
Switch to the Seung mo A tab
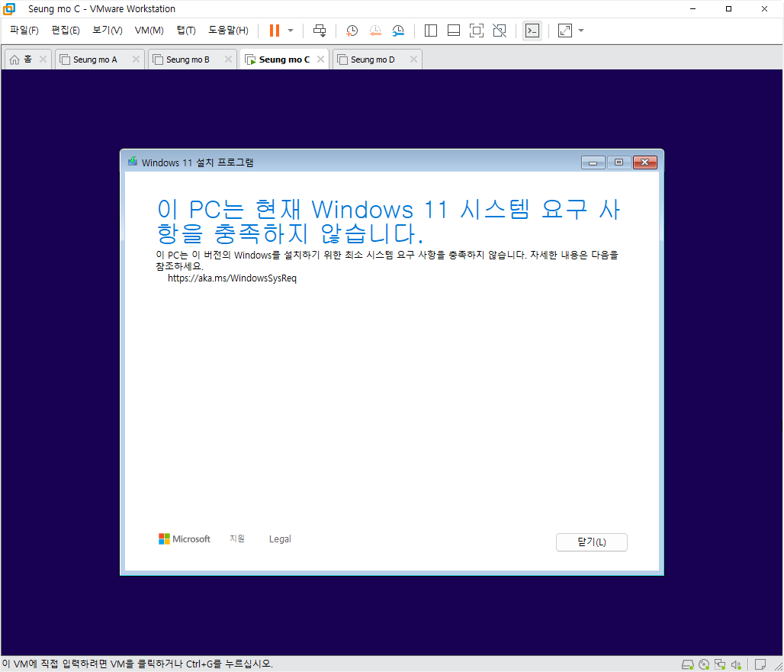click(95, 59)
